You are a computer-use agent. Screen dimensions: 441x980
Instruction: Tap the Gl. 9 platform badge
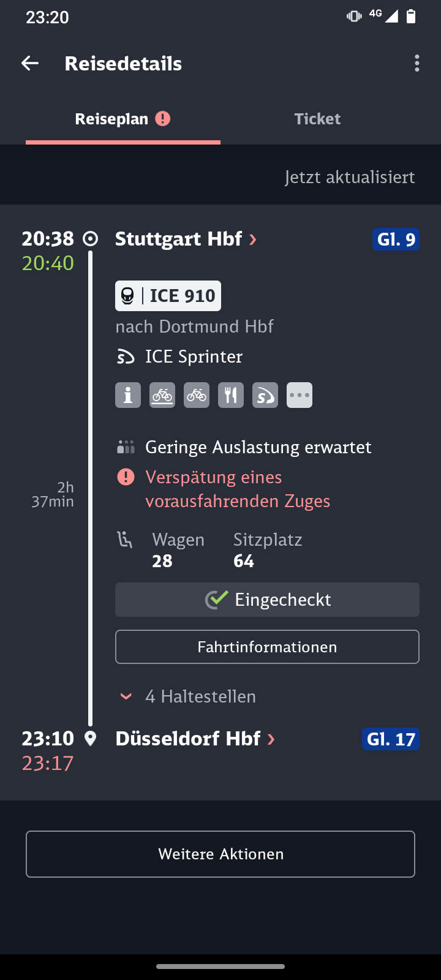[396, 239]
